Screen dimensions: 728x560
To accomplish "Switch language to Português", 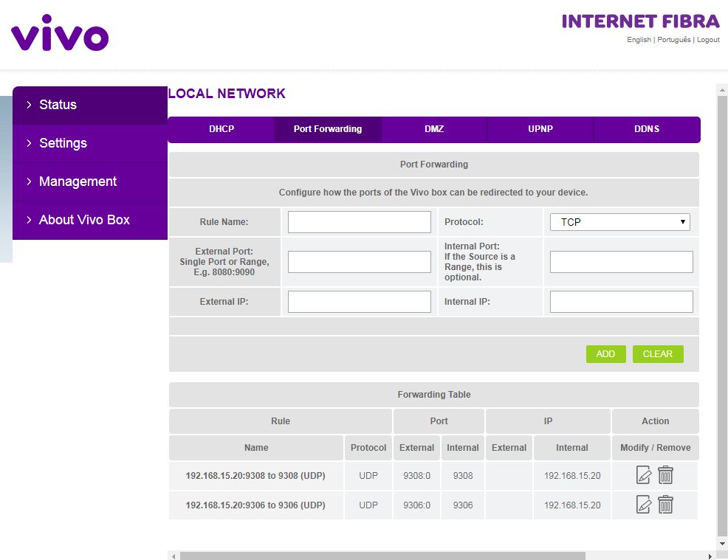I will tap(673, 40).
